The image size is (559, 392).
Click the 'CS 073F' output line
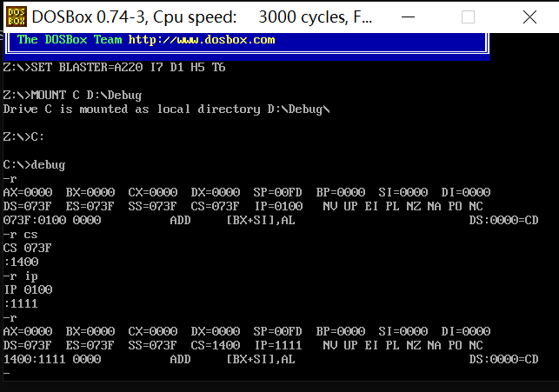tap(27, 248)
